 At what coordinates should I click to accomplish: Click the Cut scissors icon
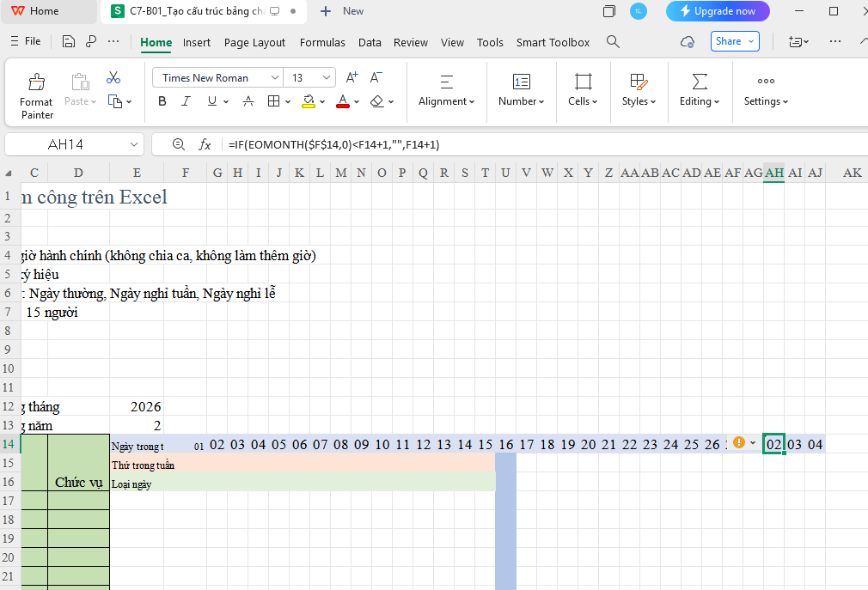[113, 78]
